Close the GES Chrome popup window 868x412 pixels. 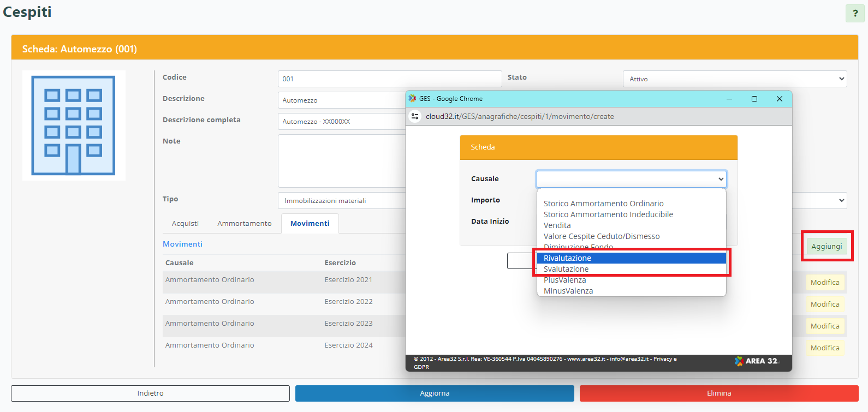pos(780,99)
